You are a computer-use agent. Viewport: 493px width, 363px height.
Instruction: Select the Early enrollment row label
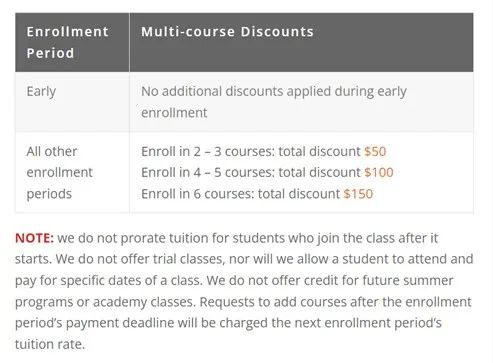coord(41,91)
